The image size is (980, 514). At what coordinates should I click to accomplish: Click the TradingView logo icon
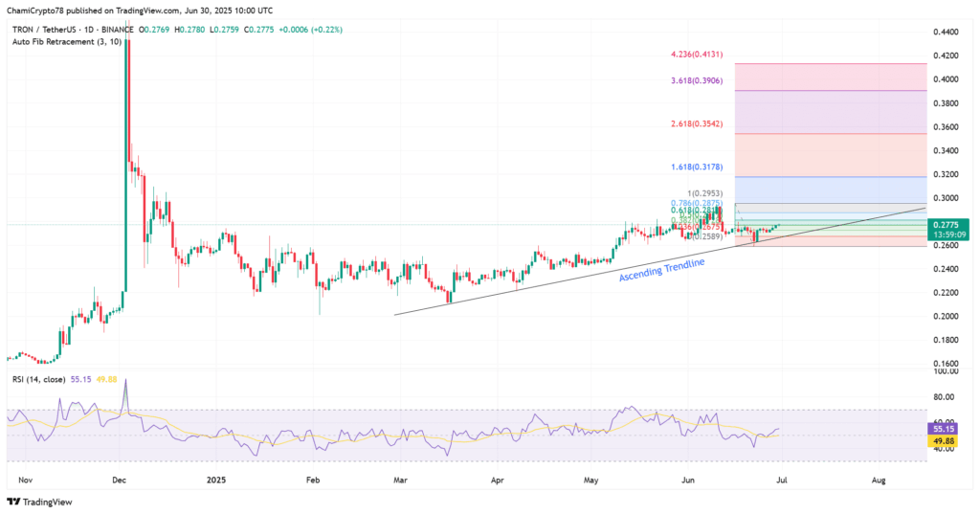point(14,502)
